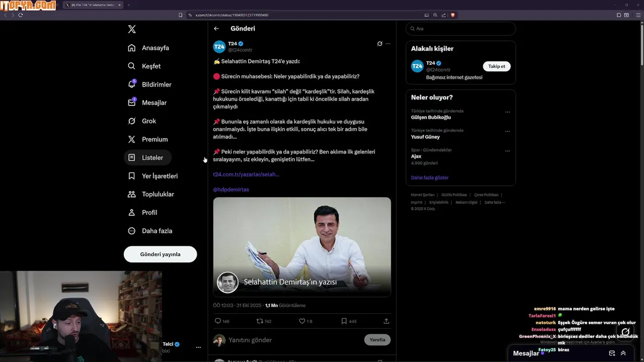Open Anasayfa from the sidebar

149,48
